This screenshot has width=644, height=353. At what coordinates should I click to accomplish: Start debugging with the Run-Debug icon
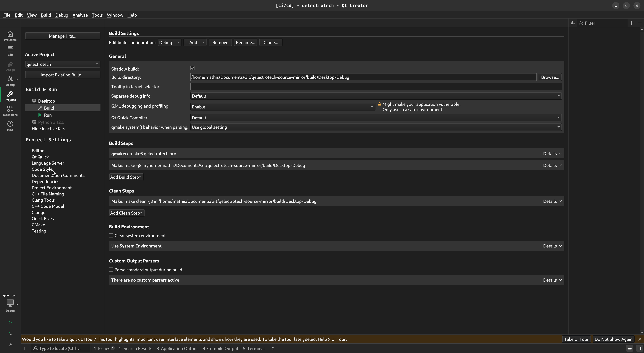tap(10, 334)
